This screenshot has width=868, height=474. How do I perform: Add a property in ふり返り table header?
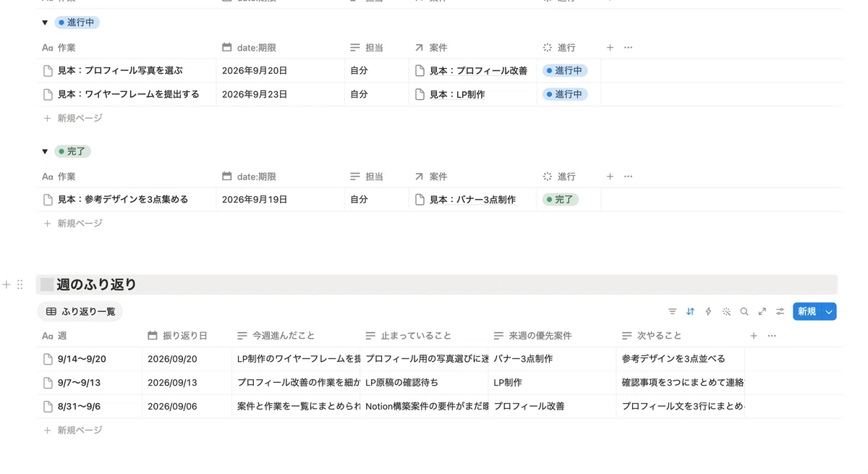[754, 336]
